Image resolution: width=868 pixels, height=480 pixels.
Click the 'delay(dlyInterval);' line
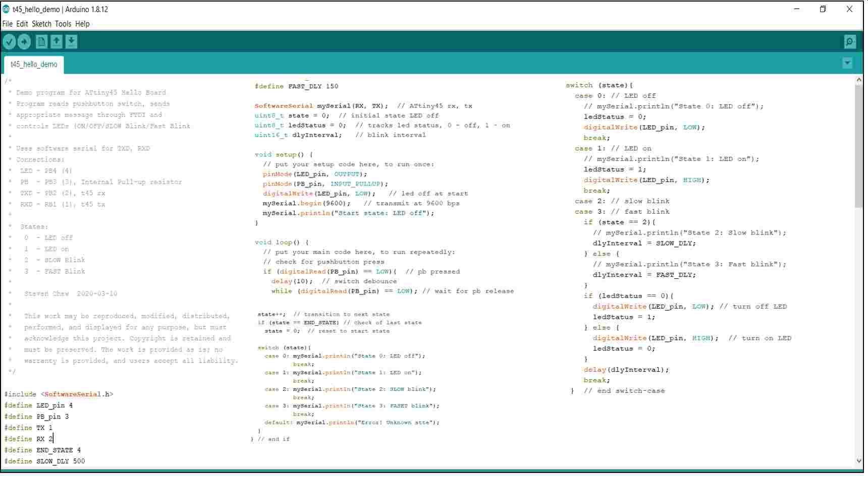point(626,370)
